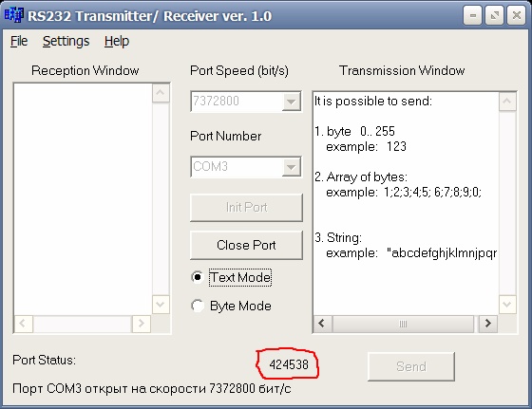Open the Help menu
The image size is (532, 409).
click(117, 42)
